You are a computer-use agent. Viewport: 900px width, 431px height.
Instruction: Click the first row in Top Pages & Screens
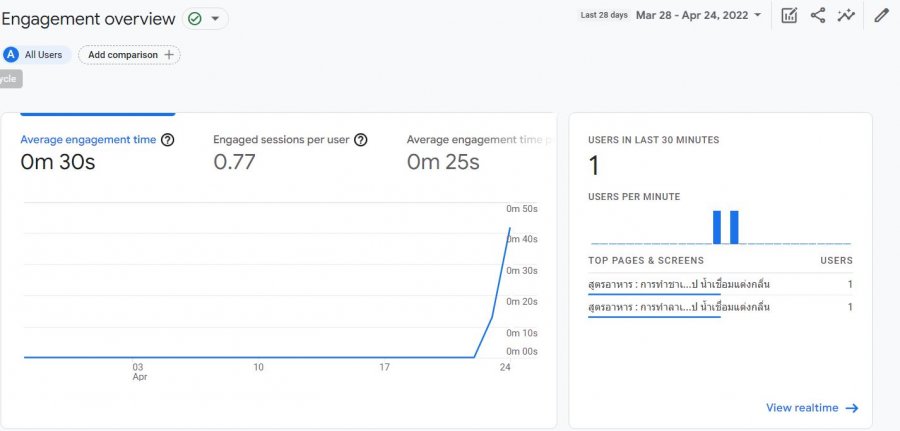[x=720, y=285]
